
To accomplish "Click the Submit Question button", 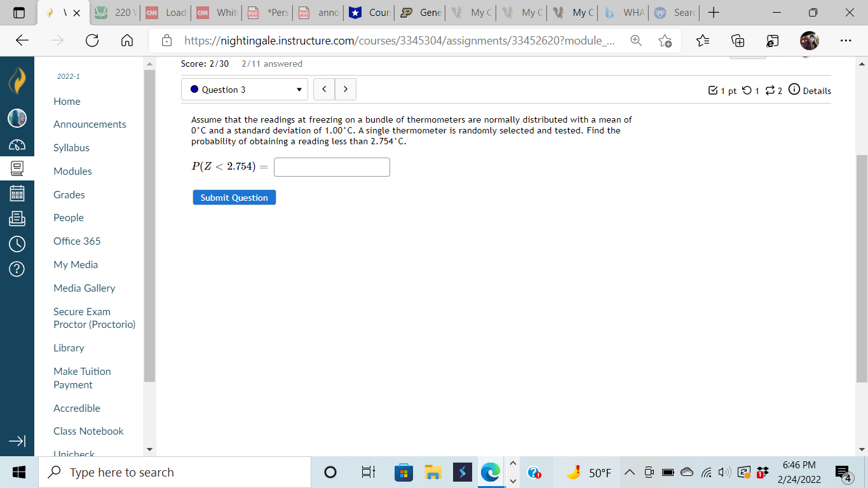I will 234,197.
